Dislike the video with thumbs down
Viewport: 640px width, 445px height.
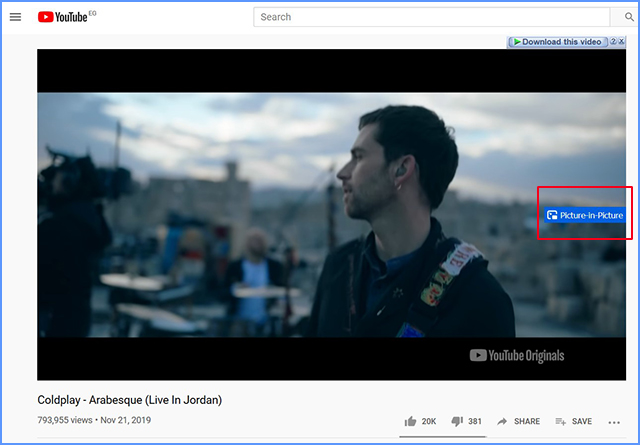point(458,422)
